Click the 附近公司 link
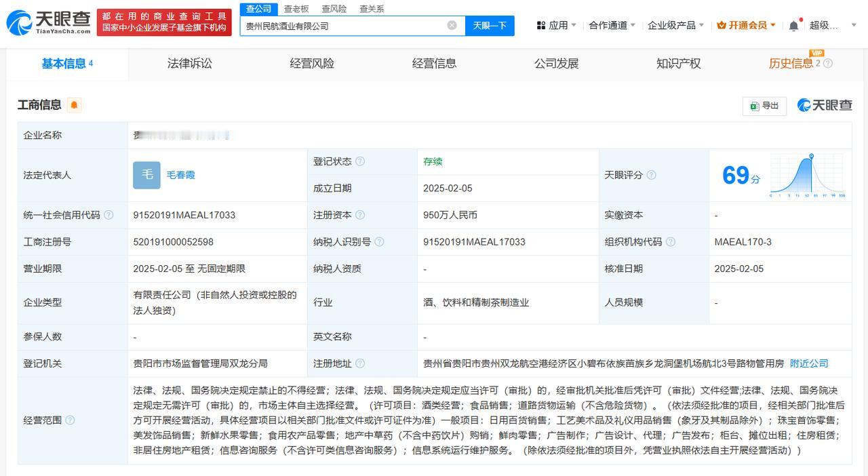 pyautogui.click(x=809, y=363)
